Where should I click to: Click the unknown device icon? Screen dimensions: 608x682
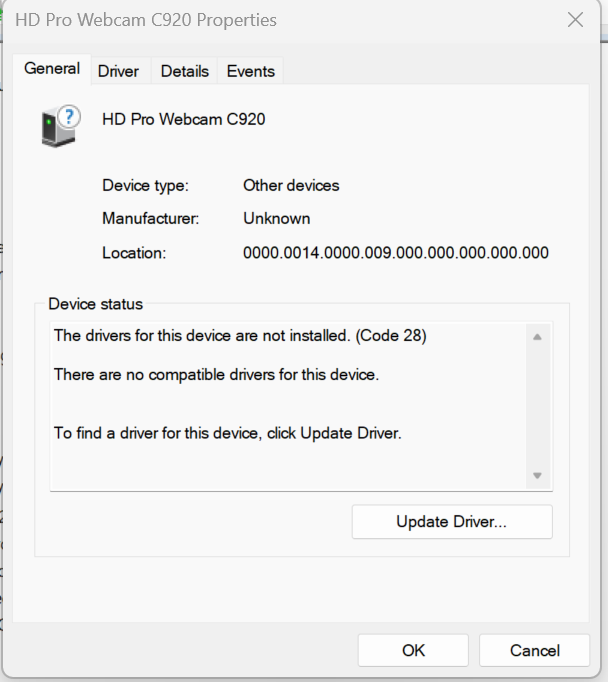pos(61,126)
